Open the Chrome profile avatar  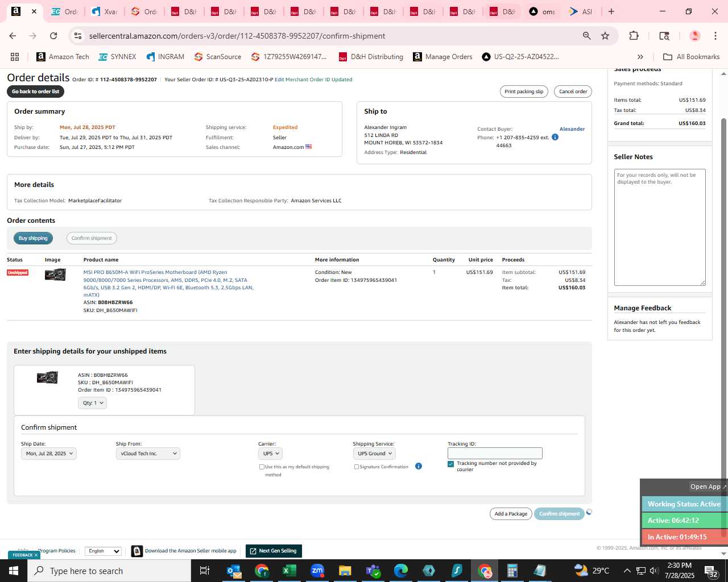(x=694, y=36)
